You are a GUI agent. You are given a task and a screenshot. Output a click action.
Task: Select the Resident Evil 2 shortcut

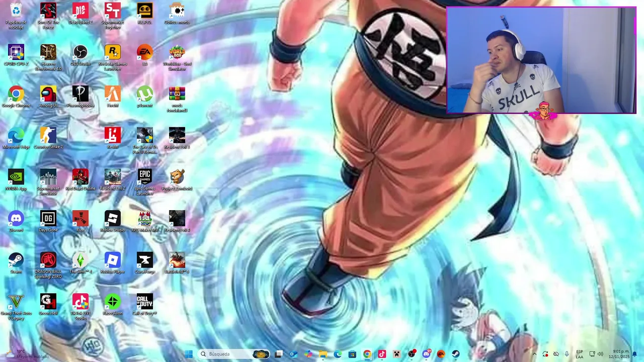coord(113,180)
